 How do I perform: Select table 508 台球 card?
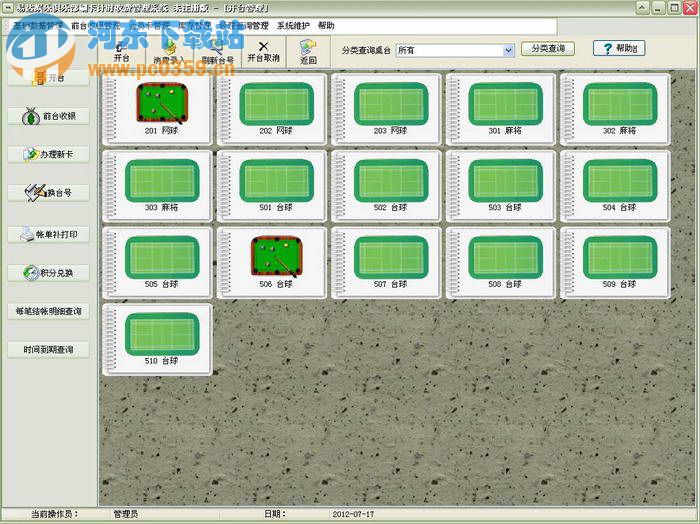(x=500, y=263)
